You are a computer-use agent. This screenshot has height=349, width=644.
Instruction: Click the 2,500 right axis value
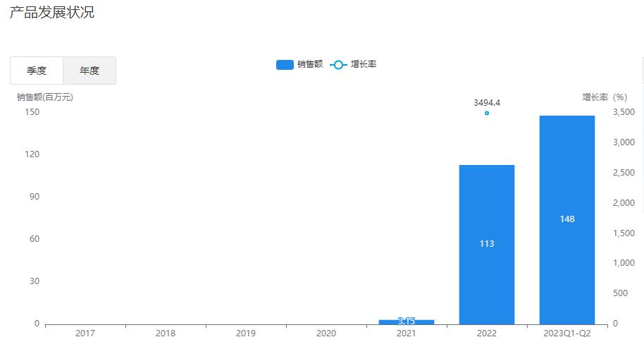[624, 173]
